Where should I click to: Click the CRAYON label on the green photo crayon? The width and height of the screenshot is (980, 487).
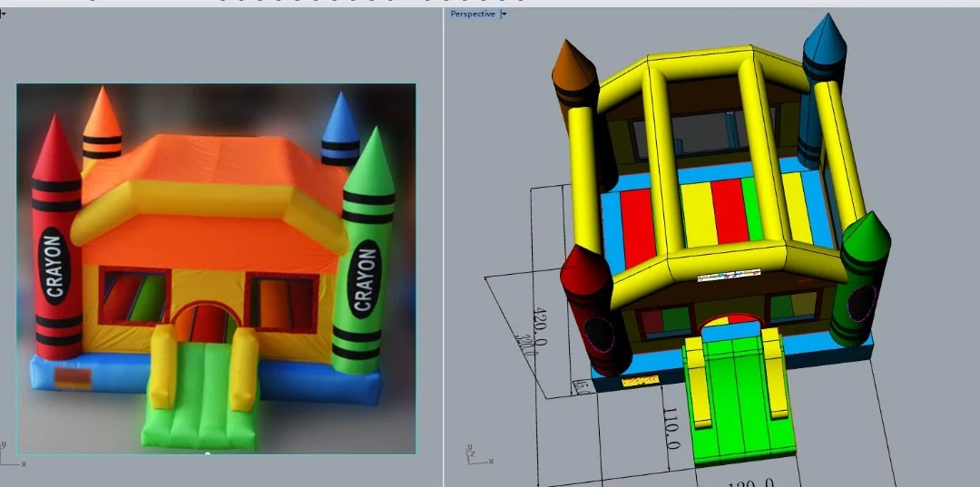(364, 278)
